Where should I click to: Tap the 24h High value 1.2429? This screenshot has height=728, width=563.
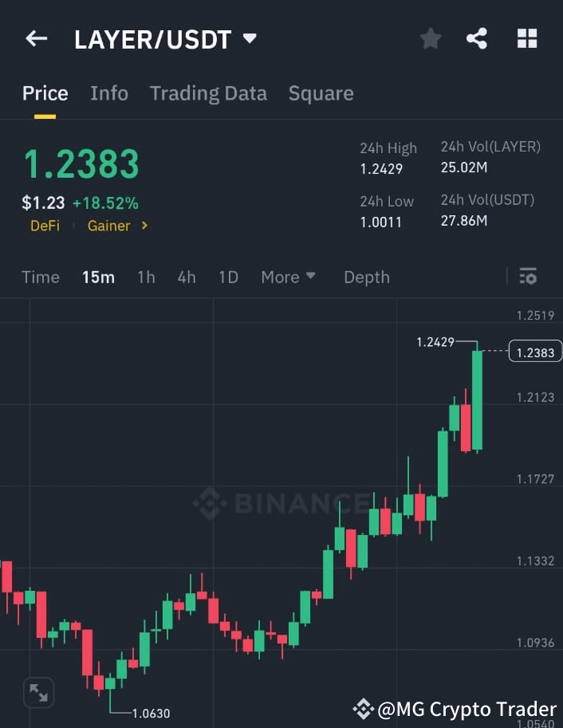tap(384, 169)
